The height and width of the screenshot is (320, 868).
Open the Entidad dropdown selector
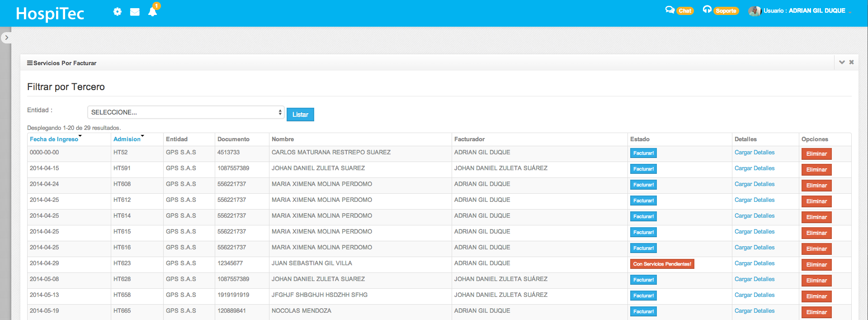tap(185, 112)
